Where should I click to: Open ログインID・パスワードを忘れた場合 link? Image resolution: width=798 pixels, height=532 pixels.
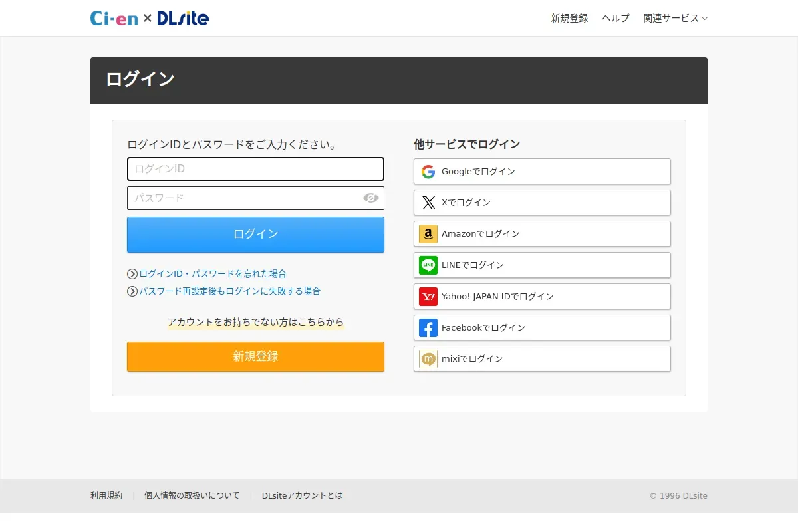[213, 274]
